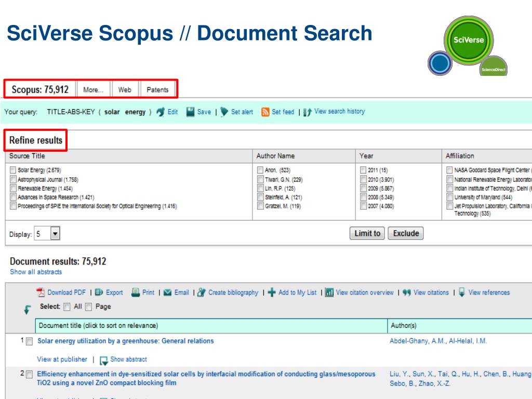Open the Solar energy utilization by a greenhouse title
532x399 pixels.
coord(126,341)
